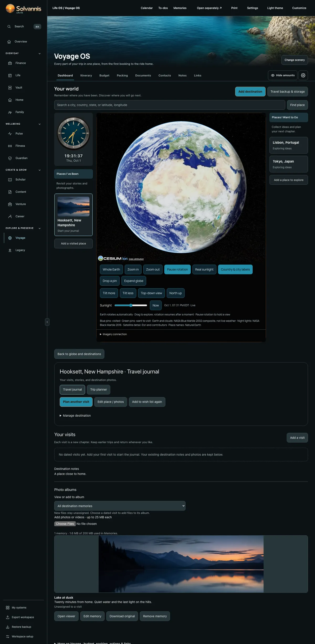Open the Data attribution link
315x644 pixels.
pyautogui.click(x=136, y=259)
